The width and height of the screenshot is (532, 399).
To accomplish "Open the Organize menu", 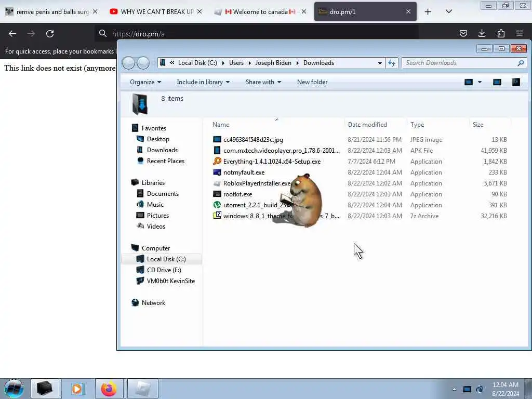I will pos(145,82).
